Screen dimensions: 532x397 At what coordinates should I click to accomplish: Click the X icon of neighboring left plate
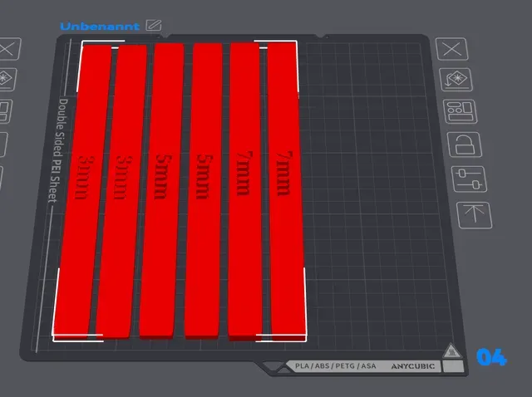pyautogui.click(x=9, y=49)
